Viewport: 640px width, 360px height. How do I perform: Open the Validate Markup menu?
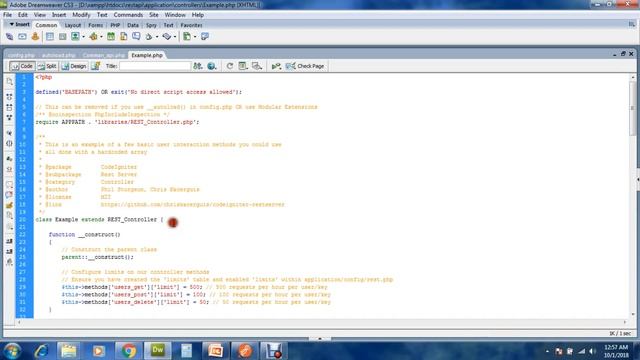[x=276, y=66]
